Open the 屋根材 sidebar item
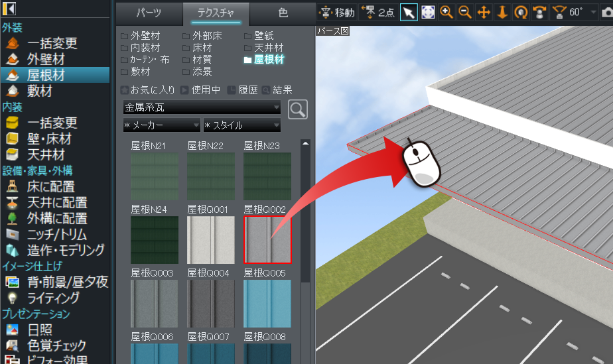This screenshot has height=364, width=613. pyautogui.click(x=54, y=75)
